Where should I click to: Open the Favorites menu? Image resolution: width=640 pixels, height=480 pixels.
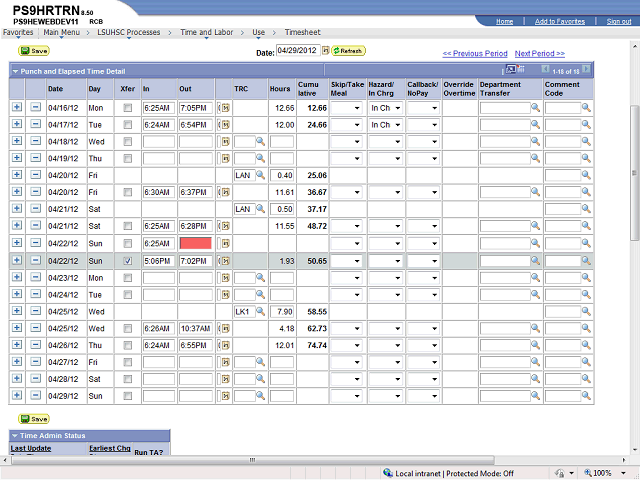(x=18, y=32)
